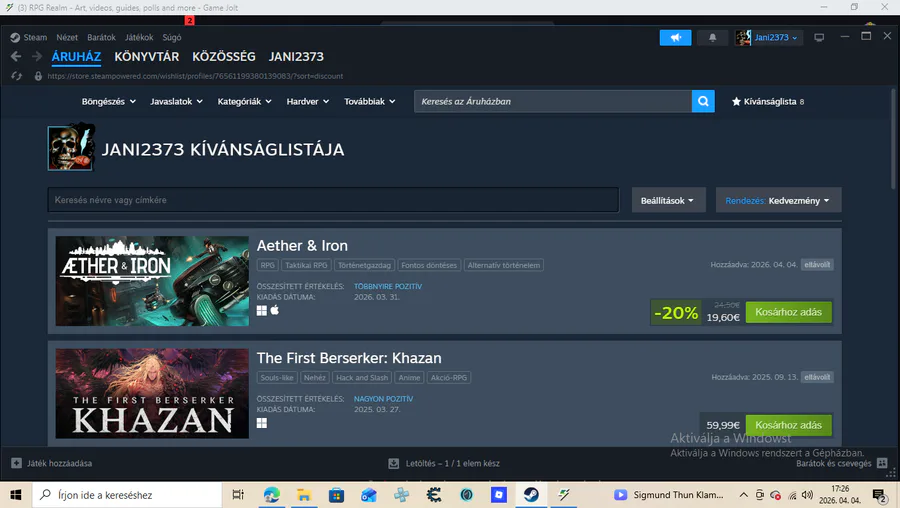This screenshot has height=508, width=900.
Task: Click the Fontos döntéses tag
Action: [x=429, y=265]
